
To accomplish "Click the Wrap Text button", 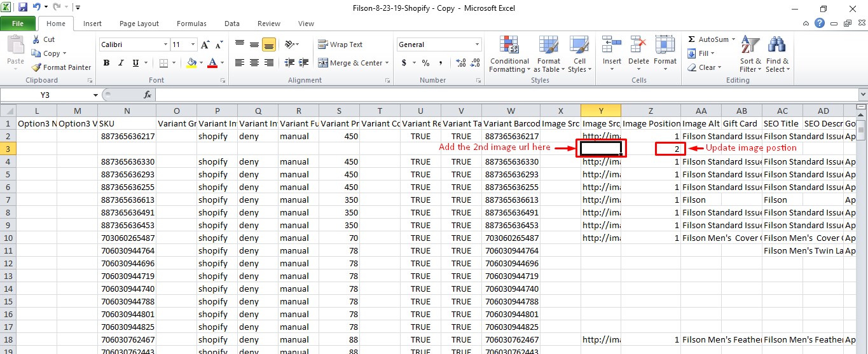I will [x=341, y=44].
